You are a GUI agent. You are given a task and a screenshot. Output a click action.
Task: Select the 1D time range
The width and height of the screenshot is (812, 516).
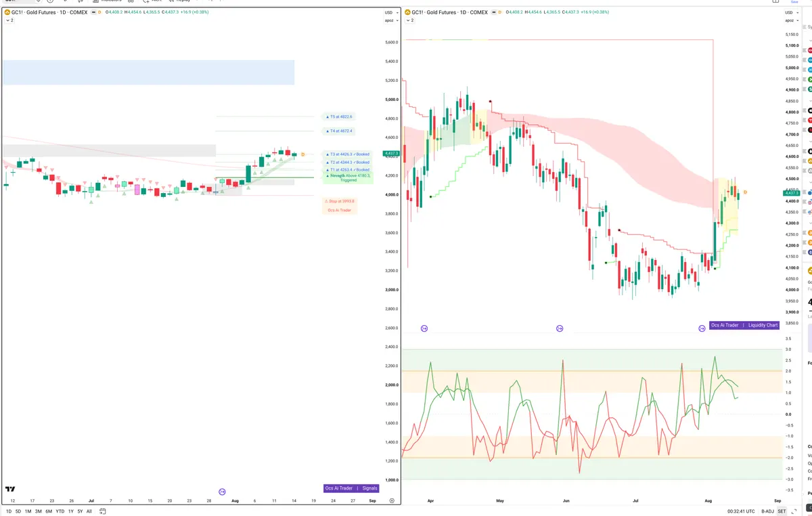click(x=9, y=511)
